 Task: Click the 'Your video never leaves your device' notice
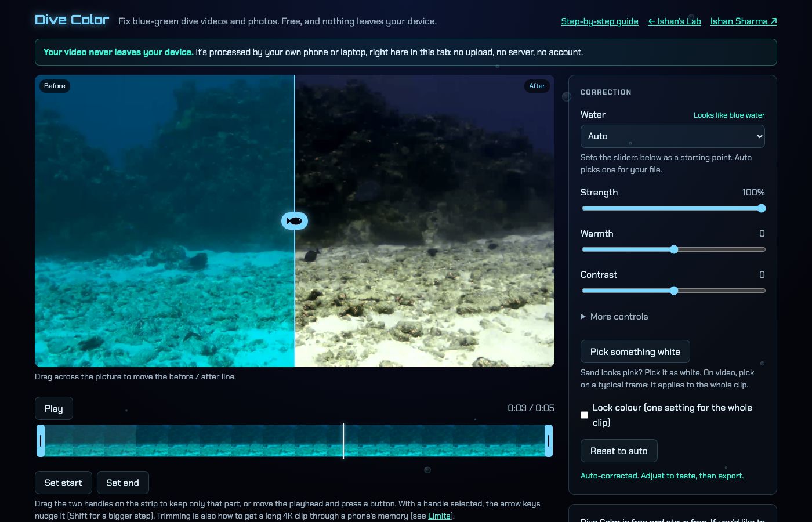406,52
